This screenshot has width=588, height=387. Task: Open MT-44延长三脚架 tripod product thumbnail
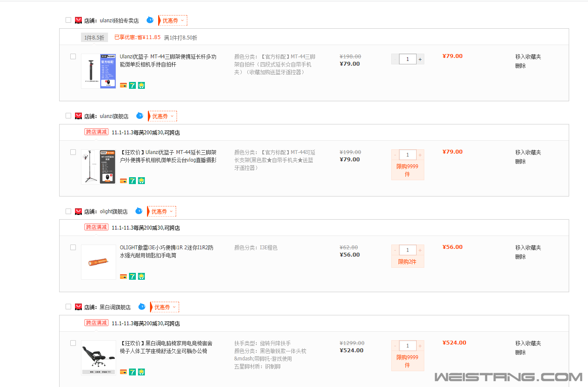(99, 167)
